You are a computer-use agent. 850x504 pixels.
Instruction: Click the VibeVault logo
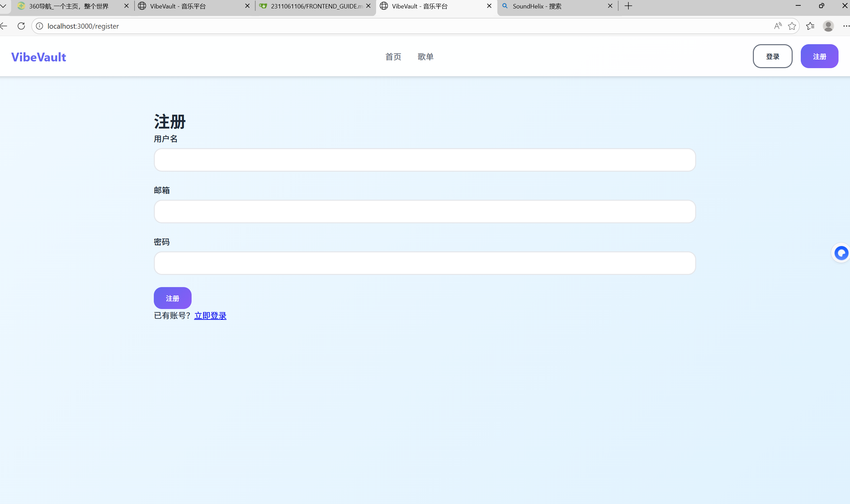click(x=39, y=57)
